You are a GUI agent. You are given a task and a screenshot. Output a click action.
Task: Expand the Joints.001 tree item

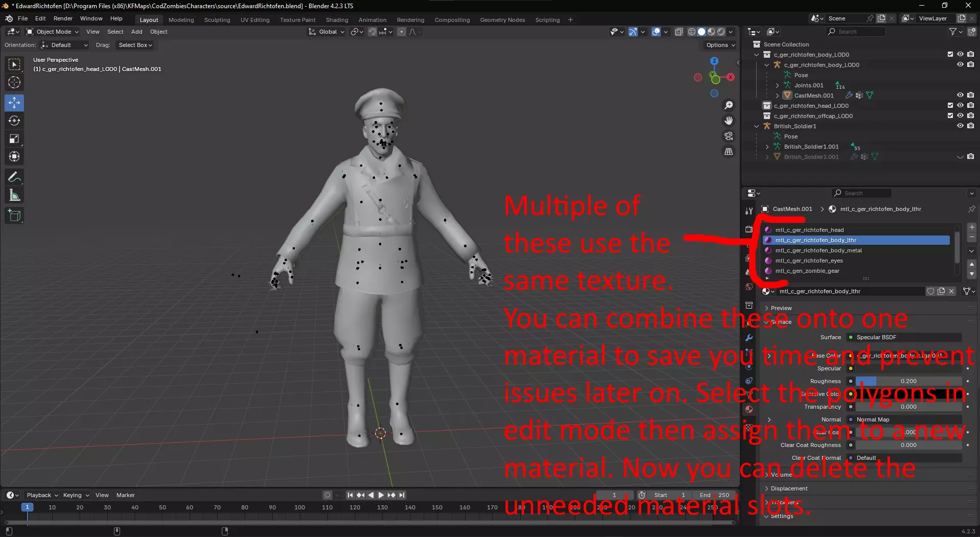(x=777, y=85)
